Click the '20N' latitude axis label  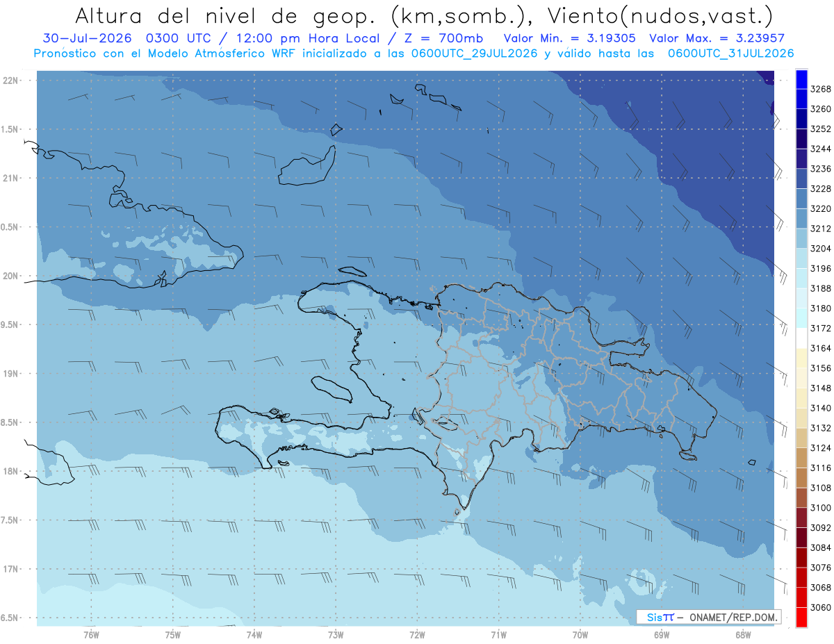tap(10, 276)
